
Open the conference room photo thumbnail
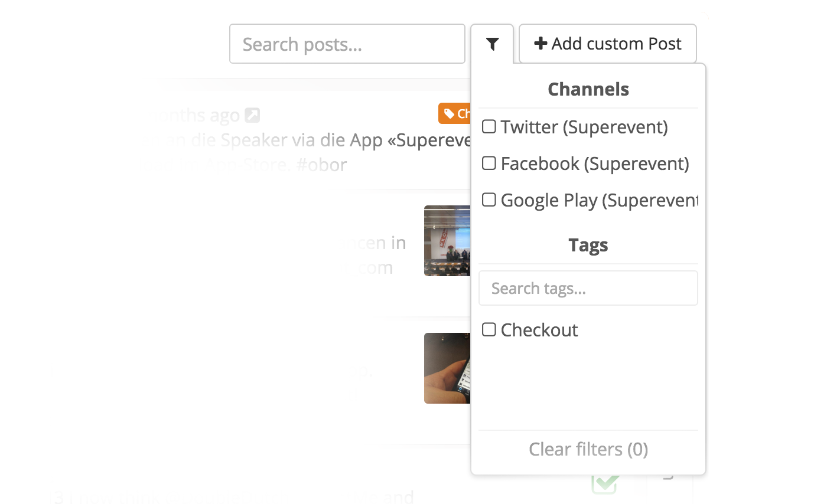447,241
